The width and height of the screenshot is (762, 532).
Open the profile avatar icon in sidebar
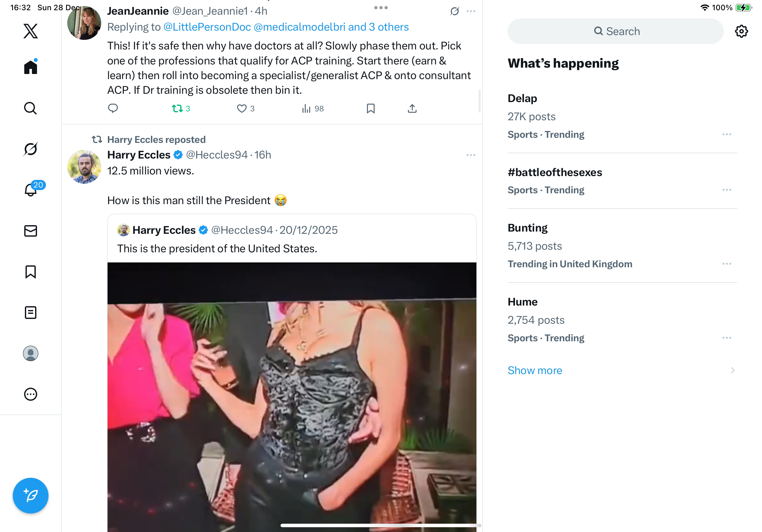pos(31,353)
